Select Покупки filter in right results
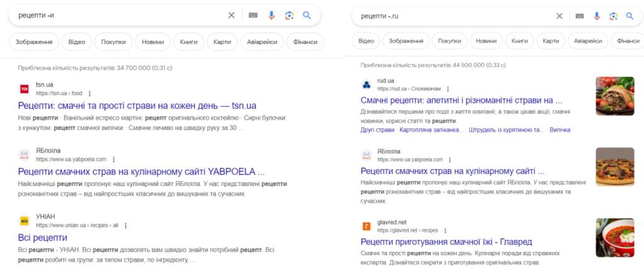Screen dimensions: 644x272 coord(450,41)
